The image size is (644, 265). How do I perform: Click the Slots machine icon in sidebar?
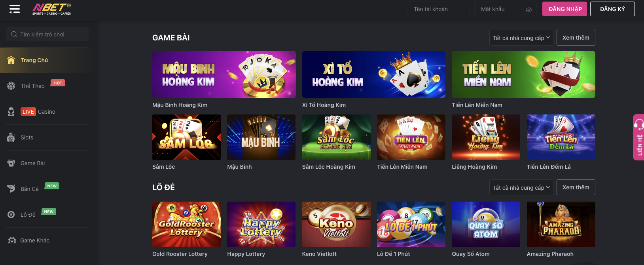pos(11,137)
